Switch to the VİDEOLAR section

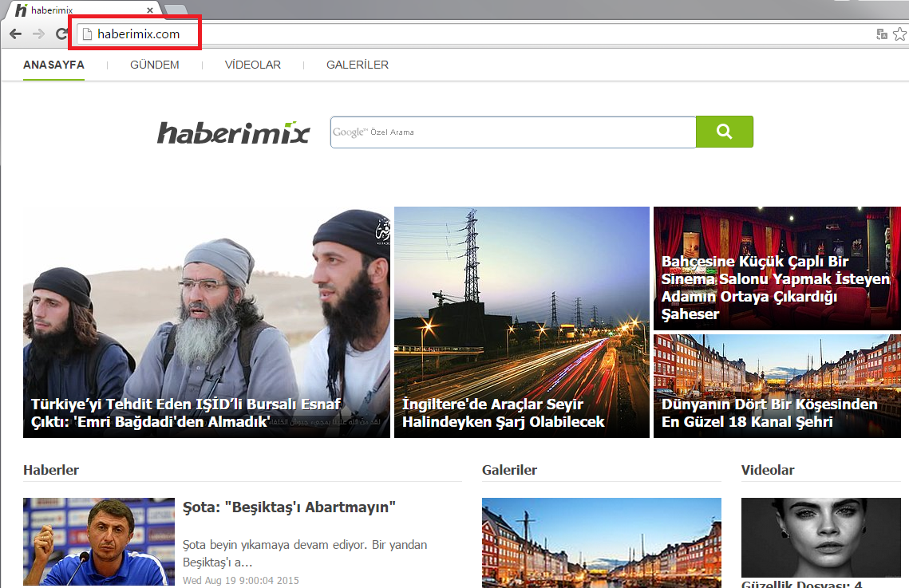252,65
